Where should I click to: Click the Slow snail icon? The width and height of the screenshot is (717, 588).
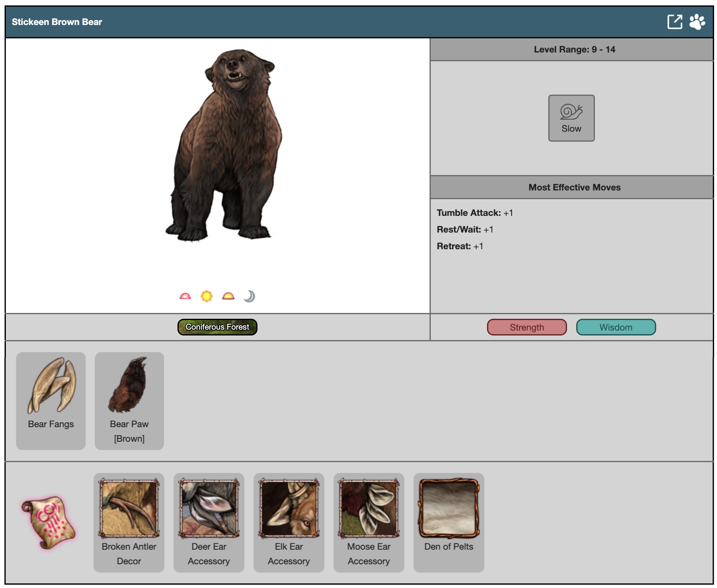(571, 118)
